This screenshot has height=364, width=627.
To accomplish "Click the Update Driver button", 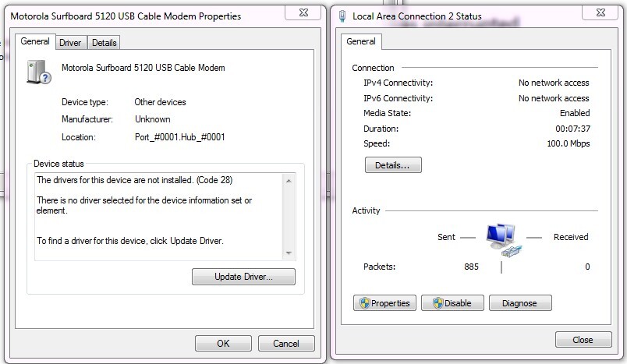I will pos(243,277).
